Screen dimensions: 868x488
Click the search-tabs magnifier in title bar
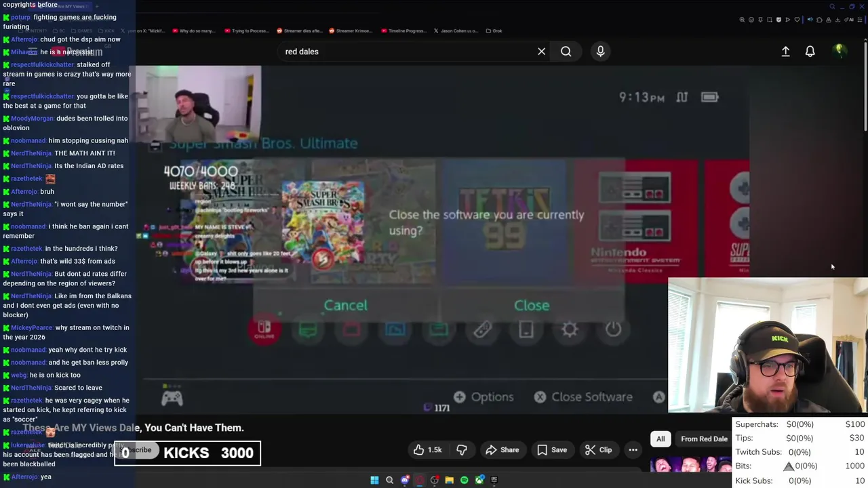click(832, 6)
